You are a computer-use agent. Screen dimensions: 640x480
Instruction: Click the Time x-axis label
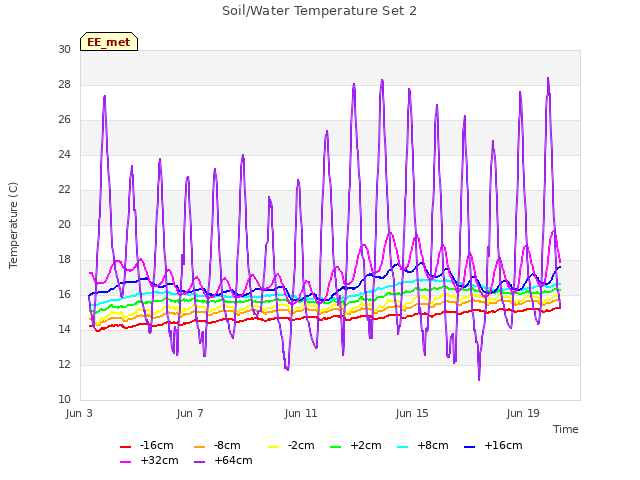566,429
